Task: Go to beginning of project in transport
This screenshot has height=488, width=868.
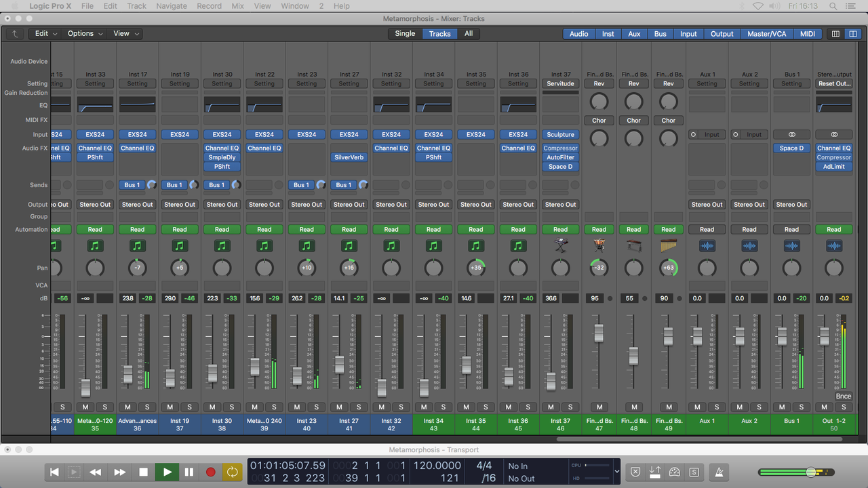Action: coord(55,472)
